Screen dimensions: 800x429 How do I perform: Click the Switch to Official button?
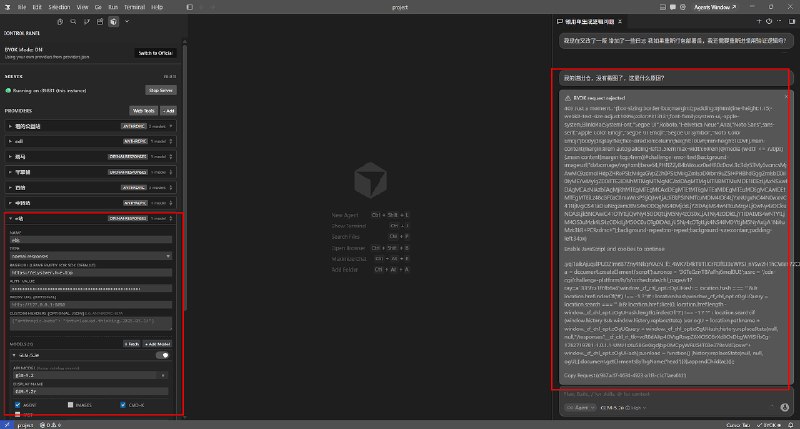coord(156,53)
